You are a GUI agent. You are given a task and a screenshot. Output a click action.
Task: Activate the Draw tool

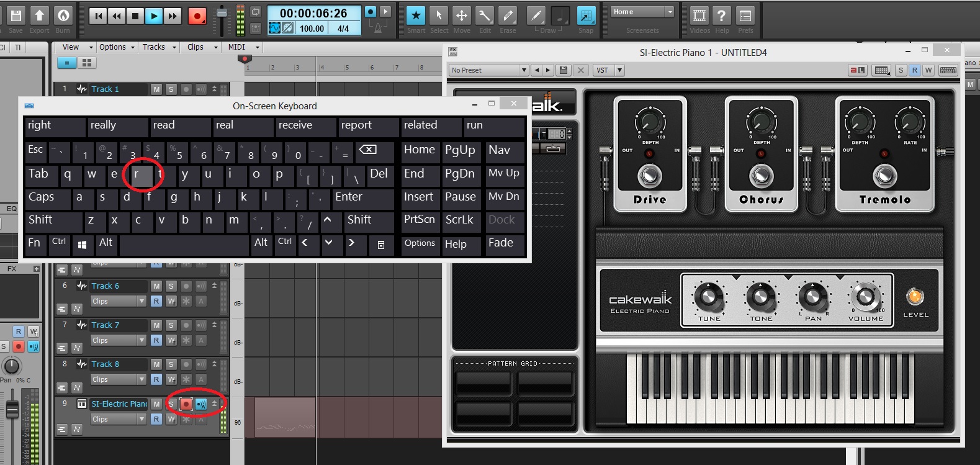pyautogui.click(x=536, y=16)
